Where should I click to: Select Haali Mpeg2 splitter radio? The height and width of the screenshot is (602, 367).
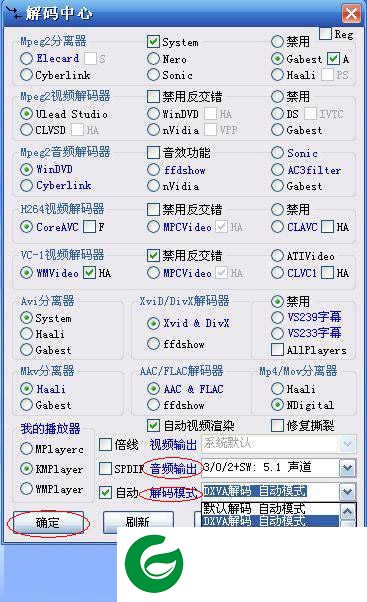(x=277, y=75)
